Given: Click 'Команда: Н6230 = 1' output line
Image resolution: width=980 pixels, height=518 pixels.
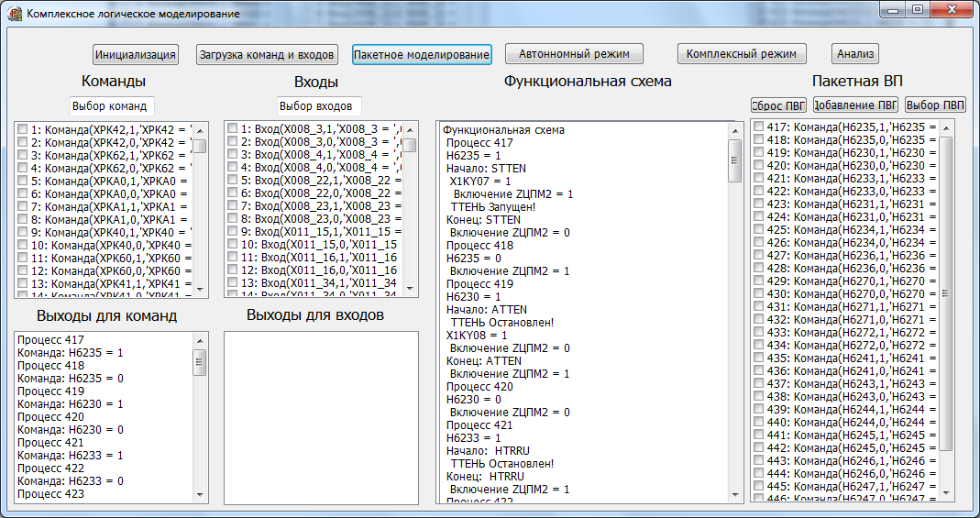Looking at the screenshot, I should tap(70, 404).
